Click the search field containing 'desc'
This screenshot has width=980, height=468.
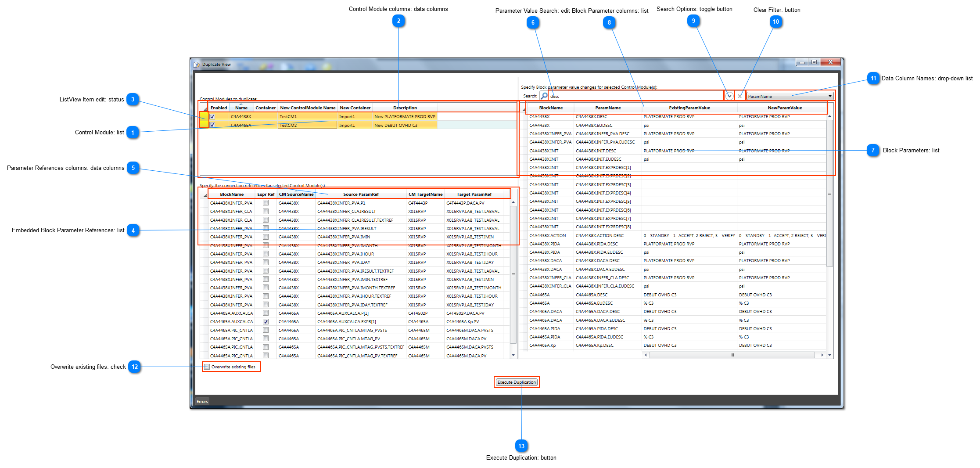636,96
